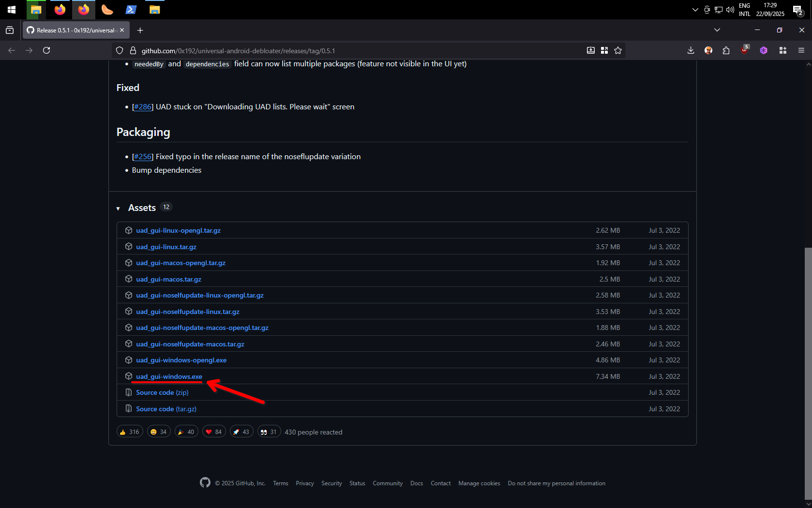This screenshot has height=508, width=812.
Task: Expand hidden system tray icons
Action: [695, 10]
